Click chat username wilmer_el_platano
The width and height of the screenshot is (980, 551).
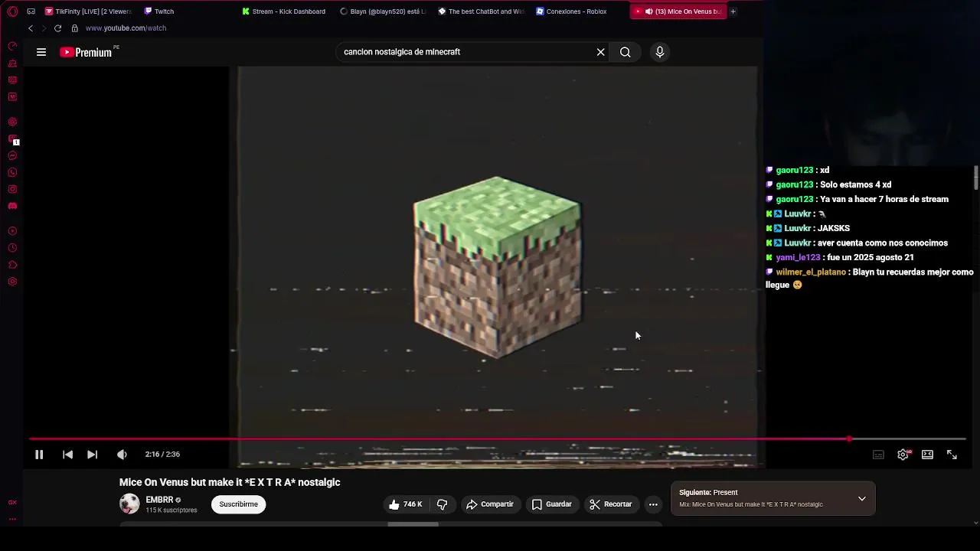tap(811, 272)
